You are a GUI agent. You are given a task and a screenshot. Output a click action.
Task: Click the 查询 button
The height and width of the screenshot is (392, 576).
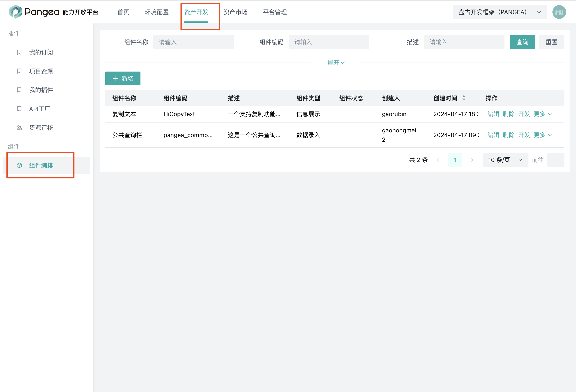tap(522, 42)
